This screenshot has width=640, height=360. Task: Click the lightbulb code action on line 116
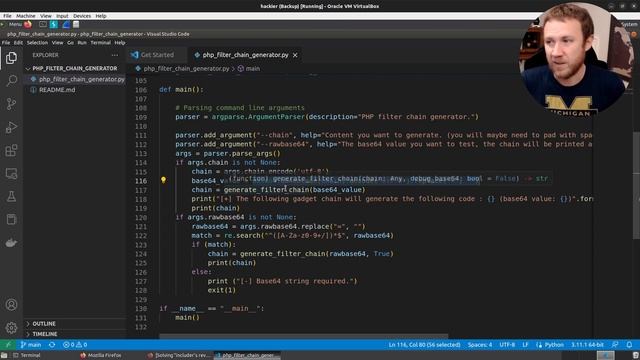click(x=163, y=180)
